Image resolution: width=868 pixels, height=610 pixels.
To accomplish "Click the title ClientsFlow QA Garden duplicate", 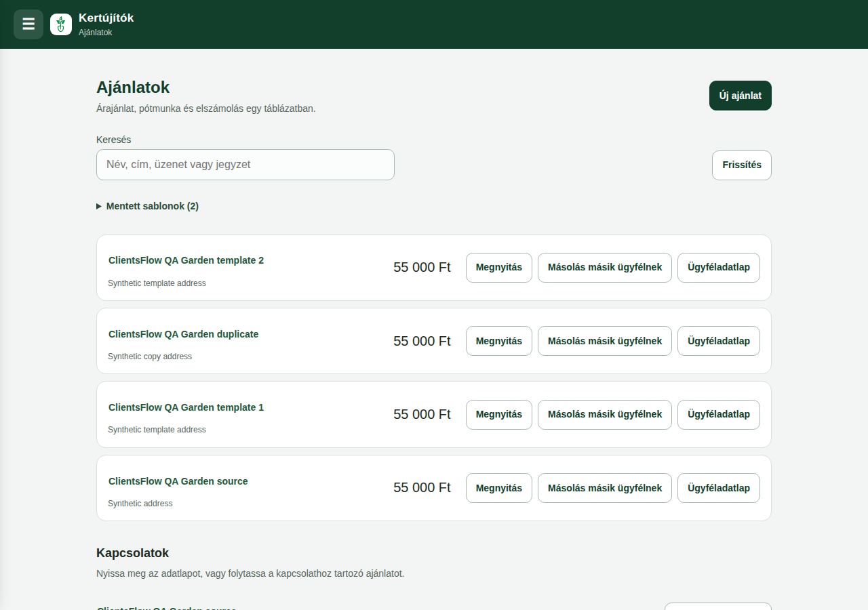I will click(183, 334).
